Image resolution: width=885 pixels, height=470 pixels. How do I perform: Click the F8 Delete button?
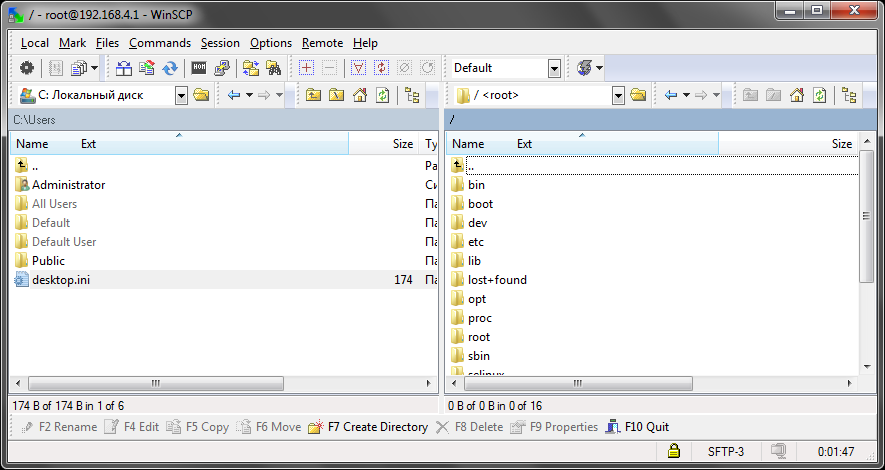tap(469, 427)
